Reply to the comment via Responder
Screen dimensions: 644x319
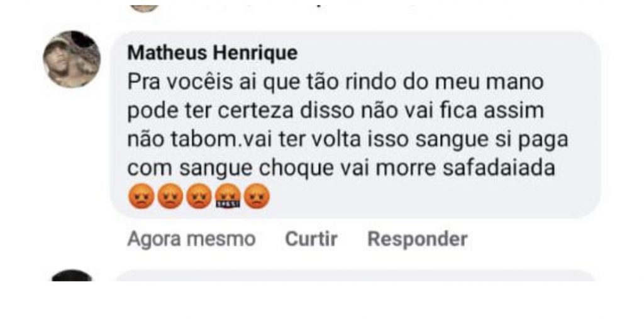417,239
